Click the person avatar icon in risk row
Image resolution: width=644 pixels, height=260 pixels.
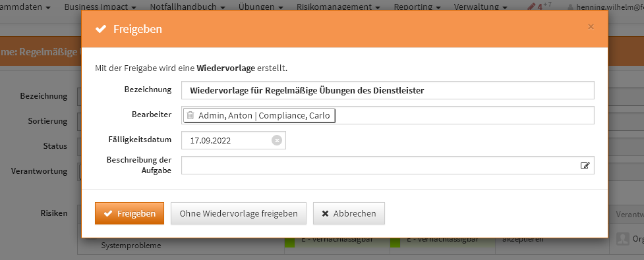(x=623, y=239)
